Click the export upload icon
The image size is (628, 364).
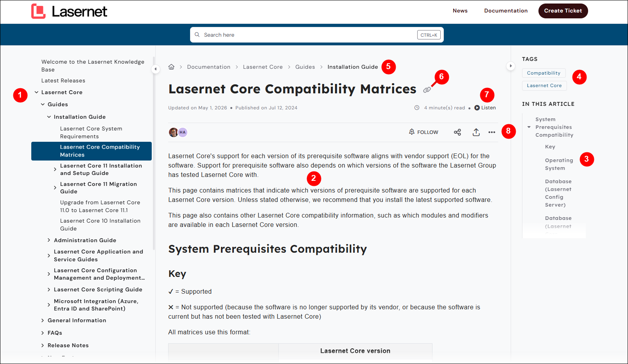pyautogui.click(x=476, y=132)
